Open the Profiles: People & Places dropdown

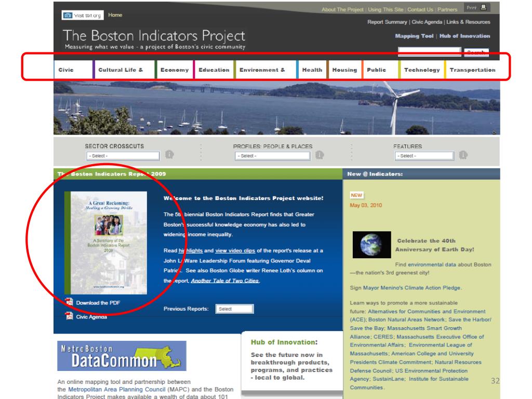(272, 156)
